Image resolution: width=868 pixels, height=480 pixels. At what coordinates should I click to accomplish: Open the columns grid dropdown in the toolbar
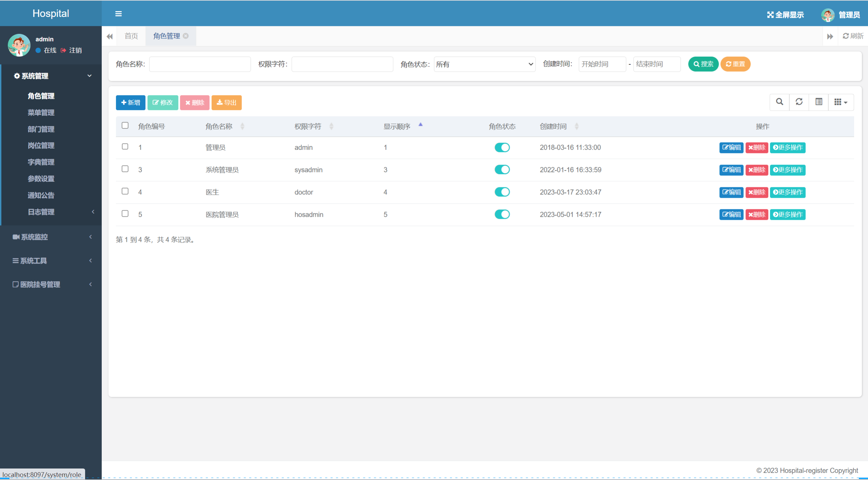coord(841,102)
